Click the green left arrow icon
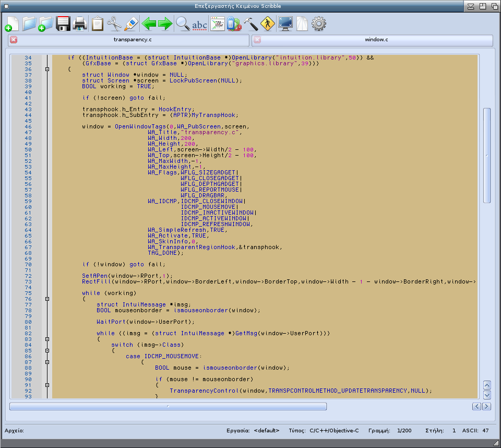Screen dimensions: 501x448 coord(149,23)
